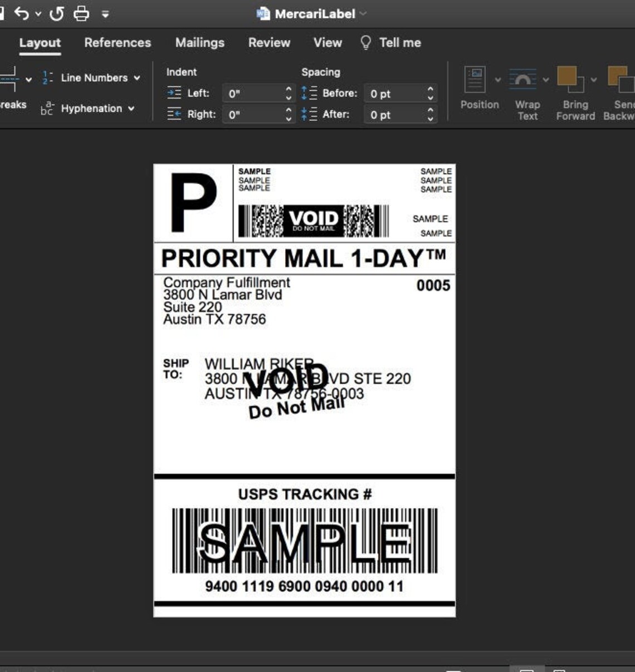Switch to the Mailings tab

point(199,43)
